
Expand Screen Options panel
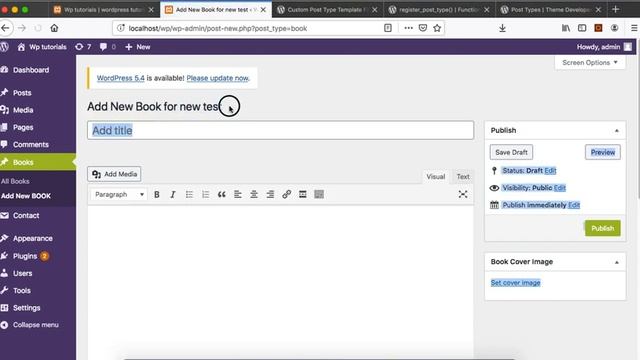590,62
